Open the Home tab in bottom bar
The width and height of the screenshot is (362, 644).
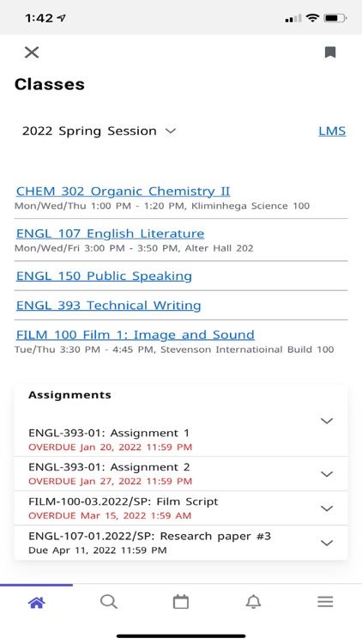pos(37,603)
